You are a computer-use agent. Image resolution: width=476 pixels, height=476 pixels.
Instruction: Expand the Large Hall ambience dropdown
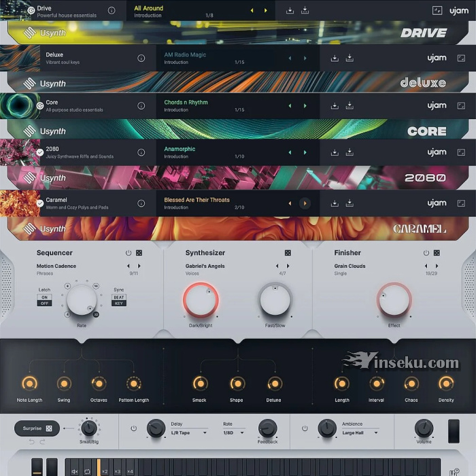tap(360, 432)
